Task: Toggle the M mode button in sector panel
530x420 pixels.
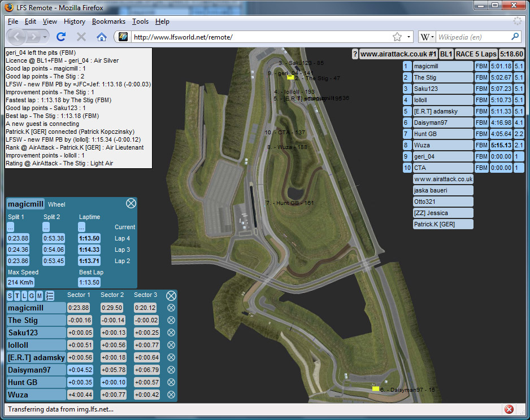Action: tap(39, 296)
